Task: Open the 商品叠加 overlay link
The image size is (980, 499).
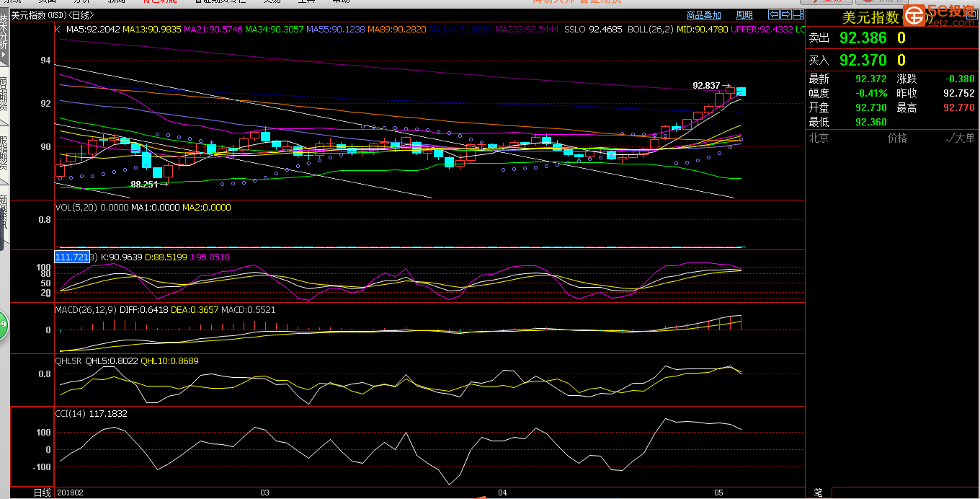Action: click(704, 15)
